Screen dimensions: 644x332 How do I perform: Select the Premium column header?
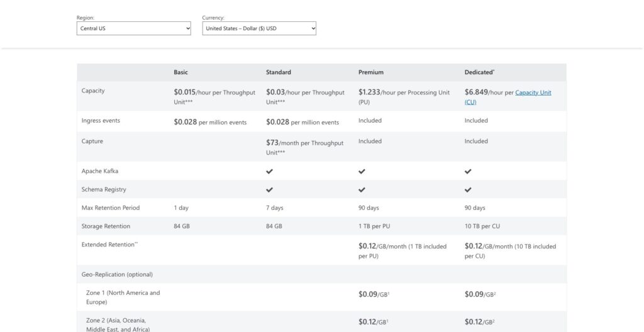371,72
